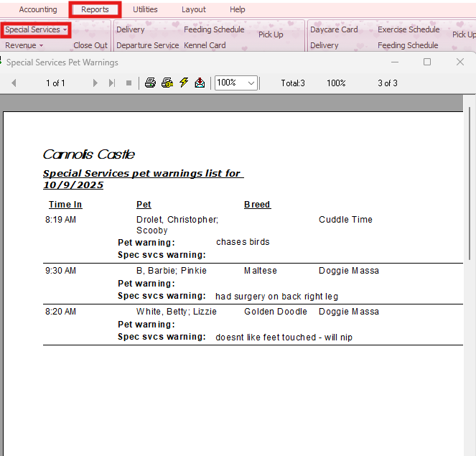476x456 pixels.
Task: Go to the previous report page
Action: [x=14, y=83]
